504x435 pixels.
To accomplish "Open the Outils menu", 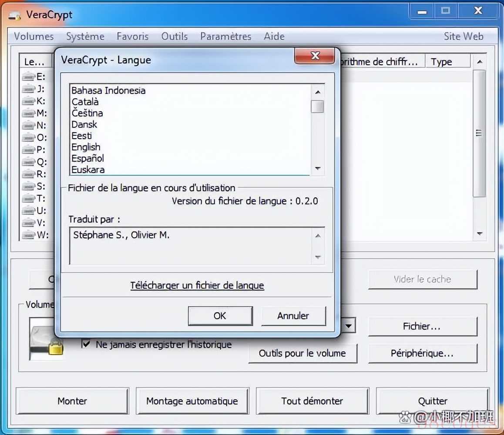I will (x=174, y=36).
